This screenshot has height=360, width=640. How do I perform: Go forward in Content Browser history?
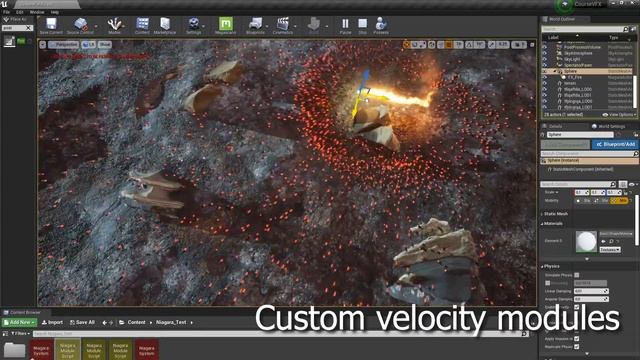click(x=111, y=322)
